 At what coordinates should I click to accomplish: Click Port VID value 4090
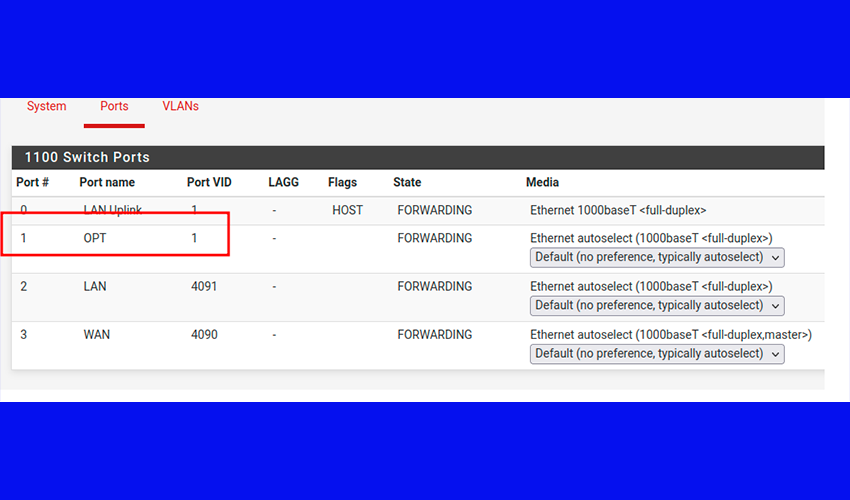tap(204, 335)
